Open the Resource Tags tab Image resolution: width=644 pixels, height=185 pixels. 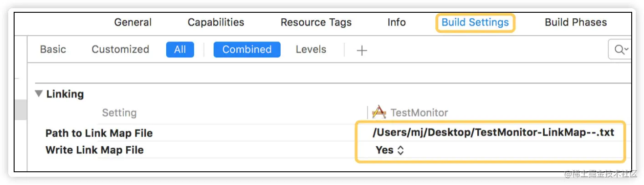316,22
